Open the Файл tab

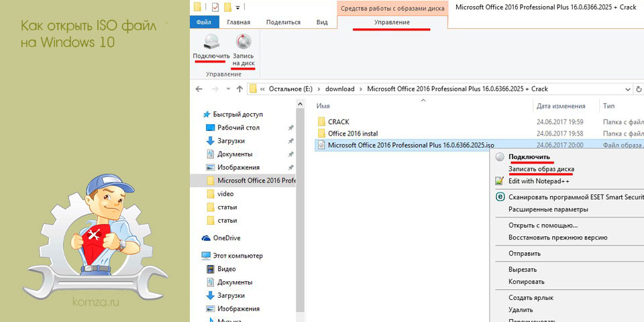tap(204, 22)
